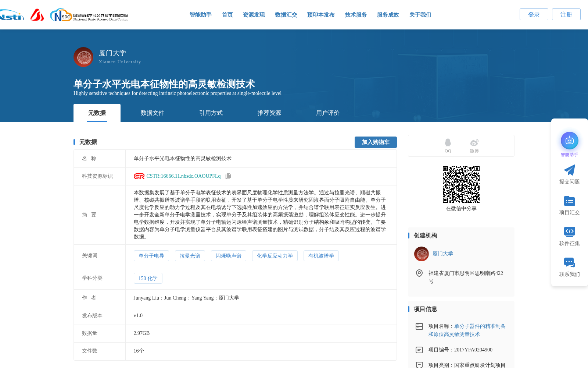This screenshot has width=588, height=368.
Task: Click the NSTL logo in header
Action: pyautogui.click(x=12, y=15)
